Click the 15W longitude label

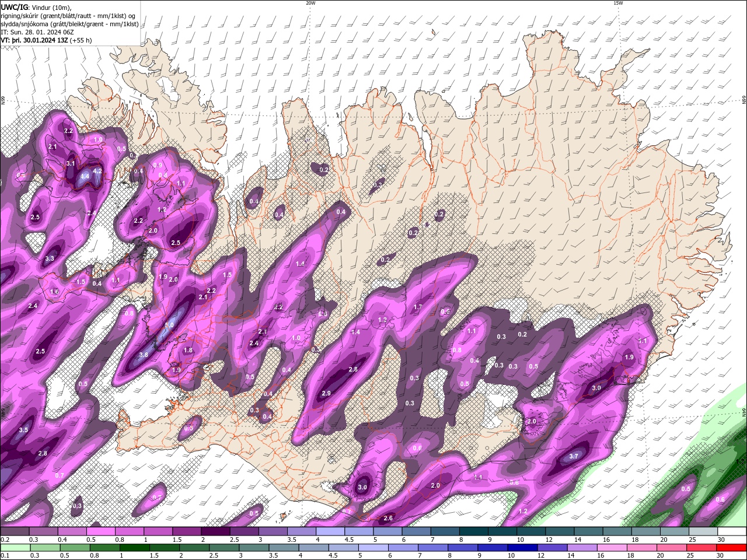point(618,3)
